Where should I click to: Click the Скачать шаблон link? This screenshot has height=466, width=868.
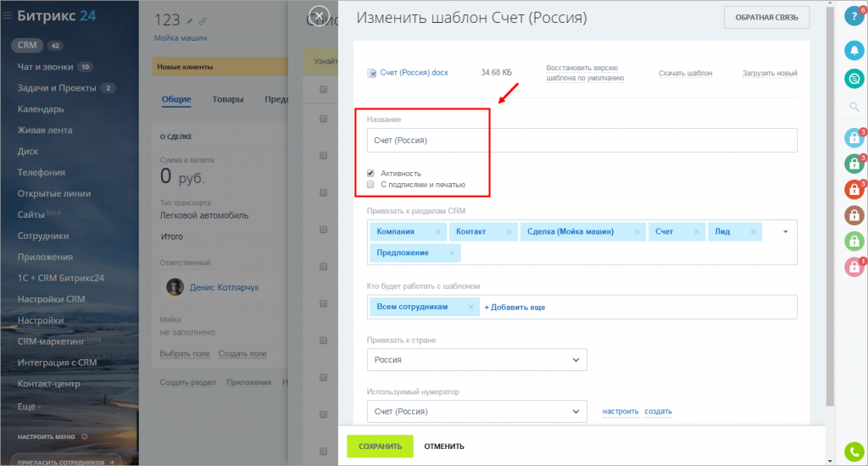pos(685,74)
